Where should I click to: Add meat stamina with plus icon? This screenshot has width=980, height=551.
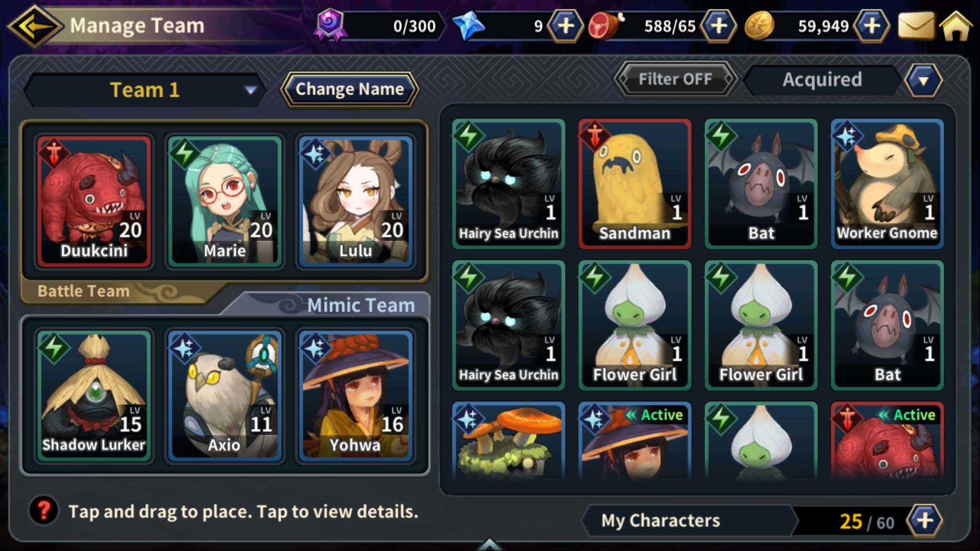718,25
